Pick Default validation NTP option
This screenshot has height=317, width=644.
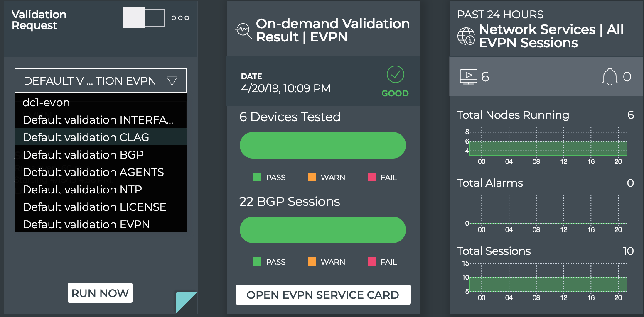point(82,190)
